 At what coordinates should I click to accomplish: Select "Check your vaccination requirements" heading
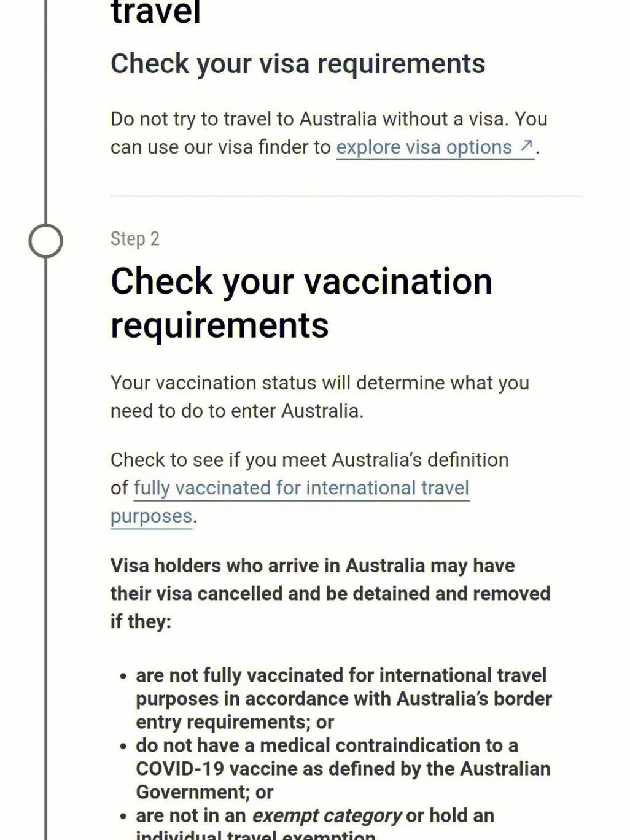click(x=301, y=303)
